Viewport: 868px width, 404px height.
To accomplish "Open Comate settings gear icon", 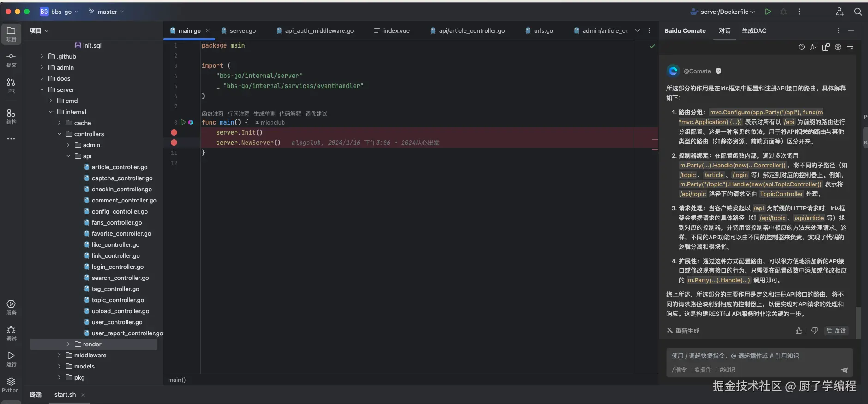I will pyautogui.click(x=838, y=47).
